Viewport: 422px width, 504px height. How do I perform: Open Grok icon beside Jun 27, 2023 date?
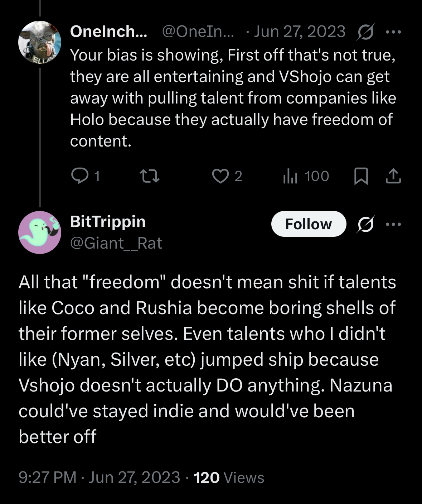tap(366, 32)
